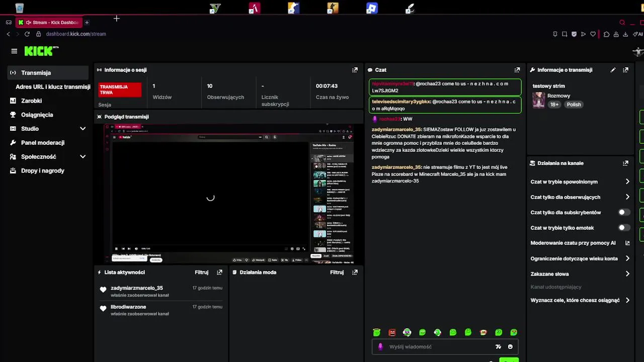The image size is (644, 362).
Task: Open Adres URL i klucz transmisji
Action: tap(53, 86)
